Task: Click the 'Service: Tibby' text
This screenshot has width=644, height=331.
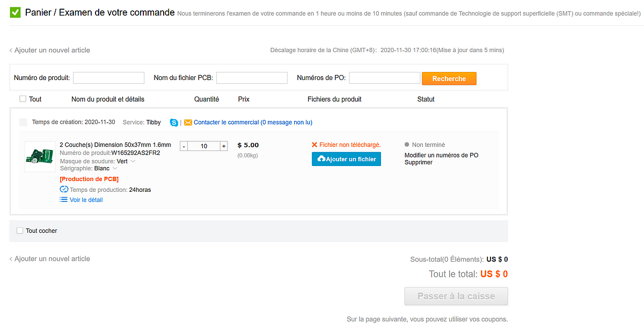Action: (x=142, y=123)
